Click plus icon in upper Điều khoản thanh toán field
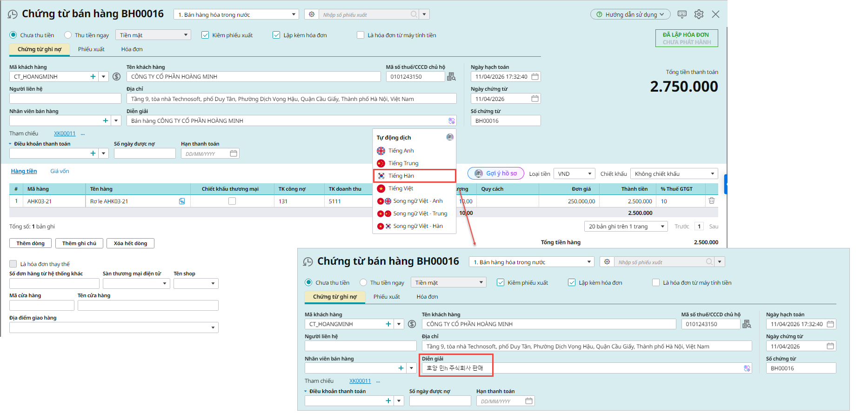This screenshot has width=868, height=414. point(93,153)
